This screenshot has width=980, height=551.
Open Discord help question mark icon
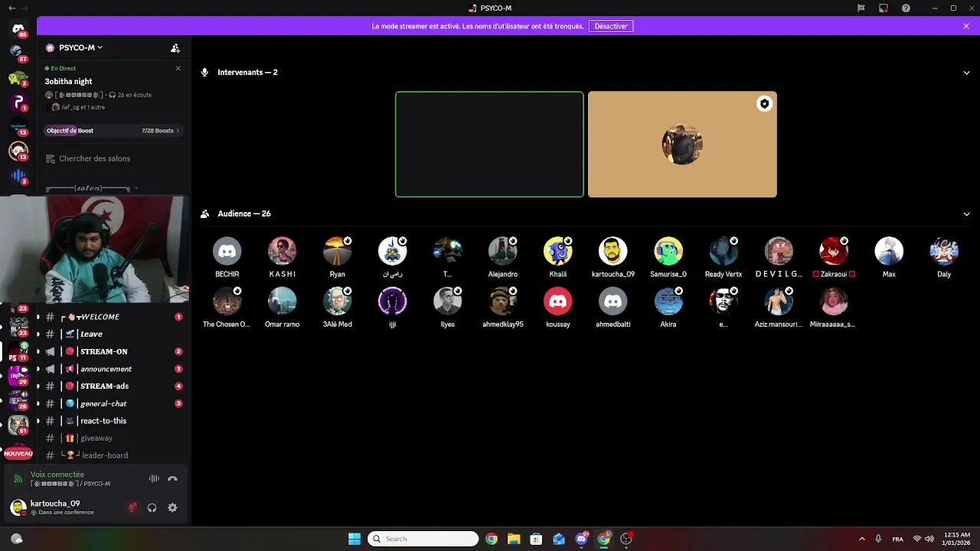click(x=906, y=8)
